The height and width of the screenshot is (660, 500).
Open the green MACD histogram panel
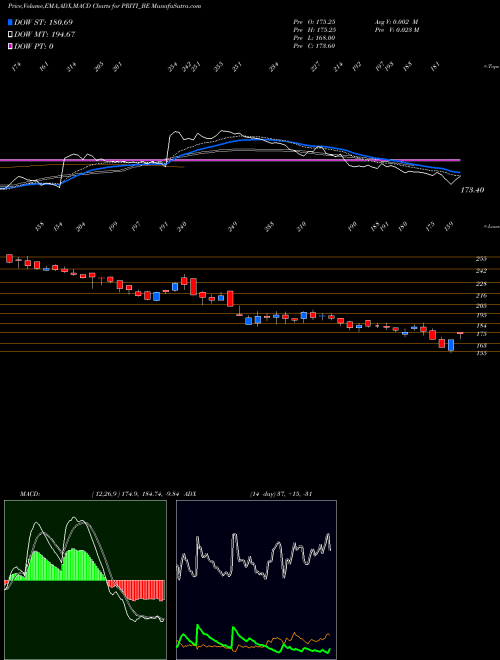[x=85, y=580]
